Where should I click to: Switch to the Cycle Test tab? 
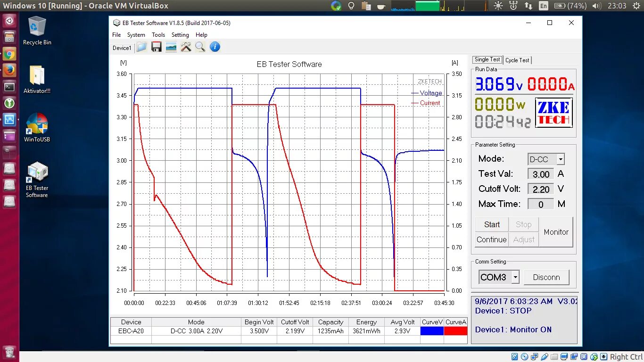pos(517,60)
